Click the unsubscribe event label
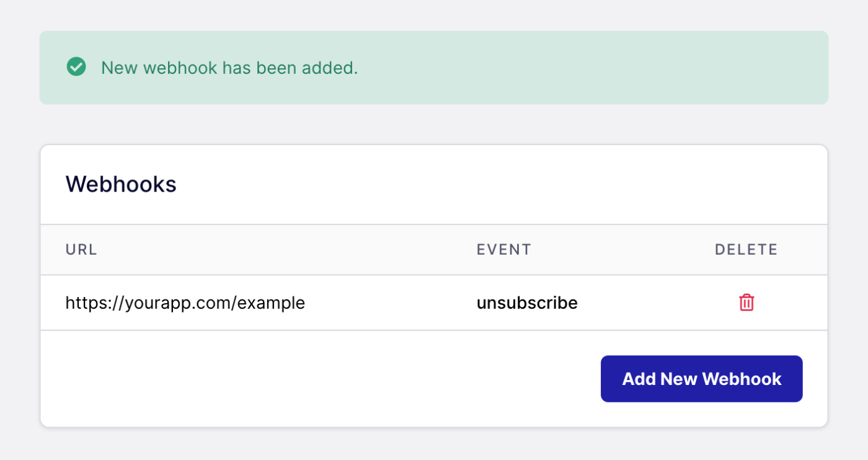The width and height of the screenshot is (868, 460). (x=527, y=303)
